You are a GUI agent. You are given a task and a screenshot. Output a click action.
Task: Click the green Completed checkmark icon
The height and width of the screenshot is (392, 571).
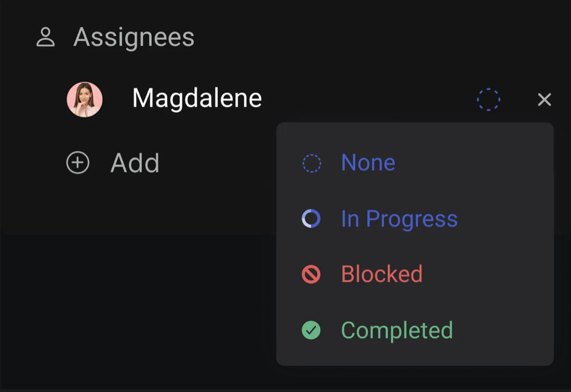point(311,330)
